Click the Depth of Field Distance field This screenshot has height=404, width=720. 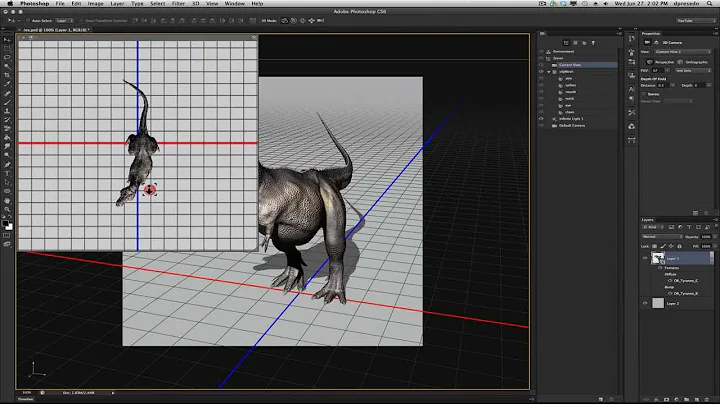pyautogui.click(x=663, y=85)
